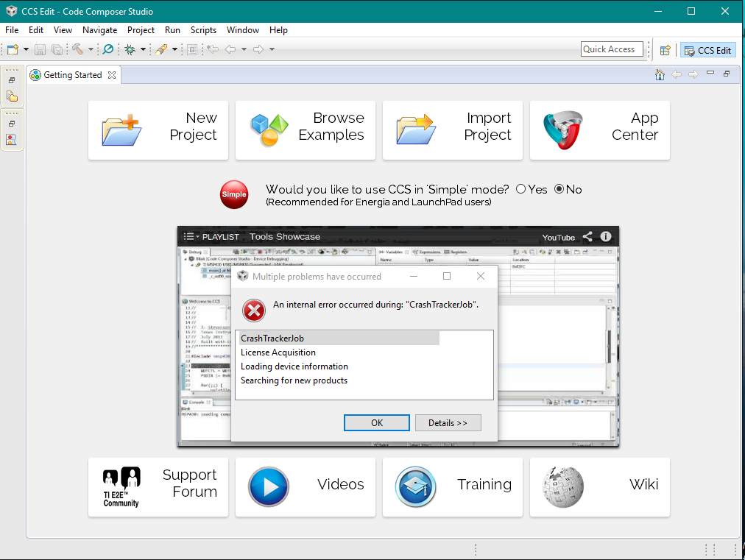745x560 pixels.
Task: Activate the CCS Edit perspective toggle
Action: pyautogui.click(x=708, y=50)
